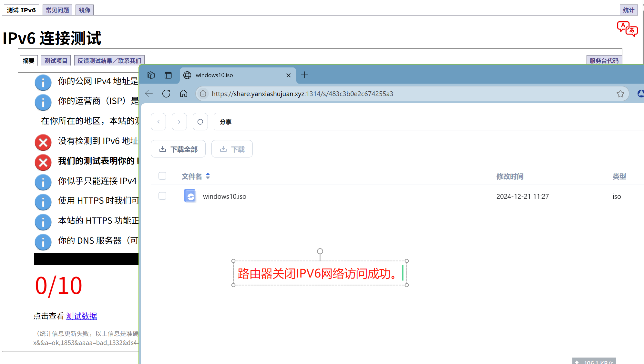Click the 下载全部 button
The height and width of the screenshot is (364, 644).
tap(178, 149)
